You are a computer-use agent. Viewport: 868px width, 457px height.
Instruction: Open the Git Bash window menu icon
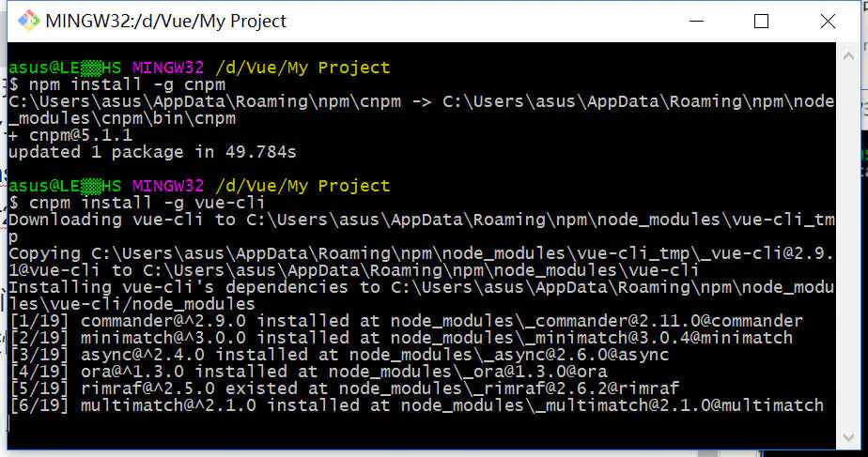pyautogui.click(x=28, y=21)
